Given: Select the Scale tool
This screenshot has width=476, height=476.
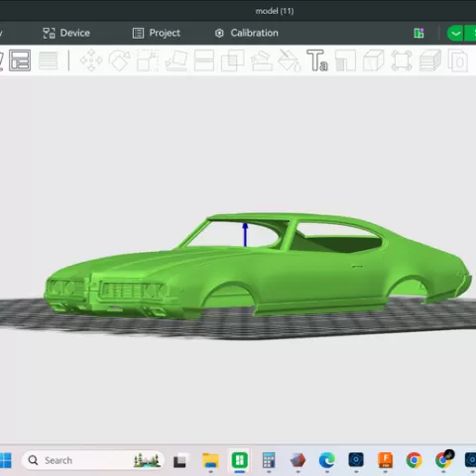Looking at the screenshot, I should click(148, 60).
